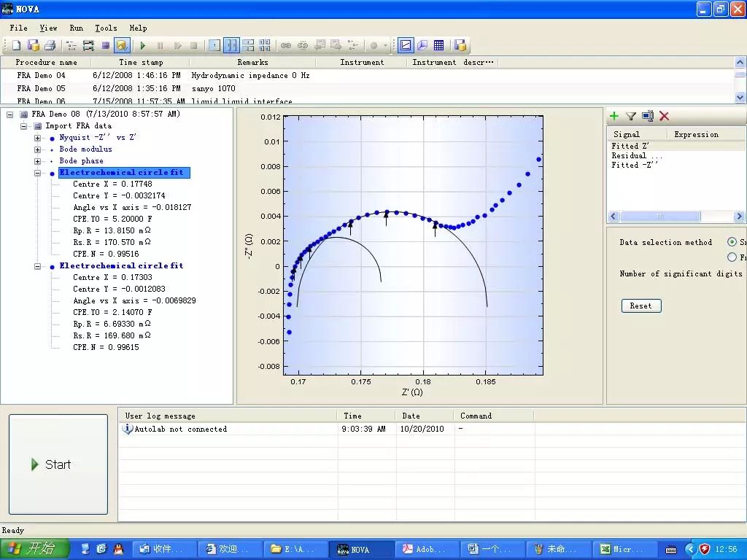Select the first Data selection method radio button
The image size is (747, 560).
(732, 242)
